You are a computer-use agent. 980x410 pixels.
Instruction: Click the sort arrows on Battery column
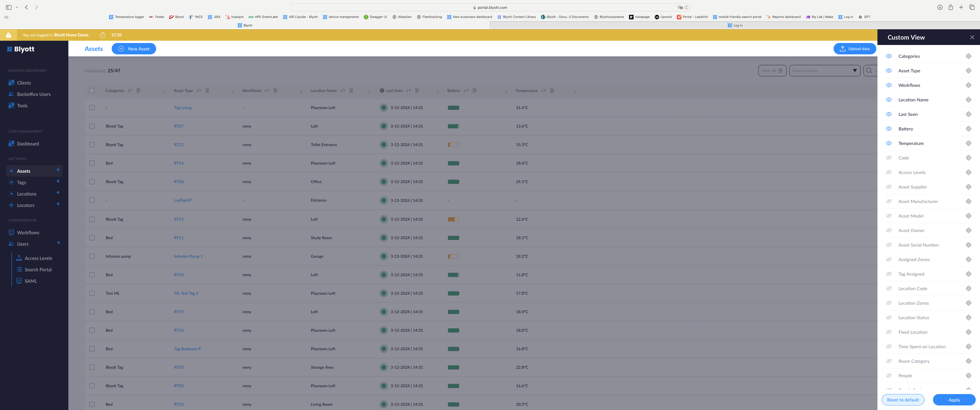coord(466,91)
